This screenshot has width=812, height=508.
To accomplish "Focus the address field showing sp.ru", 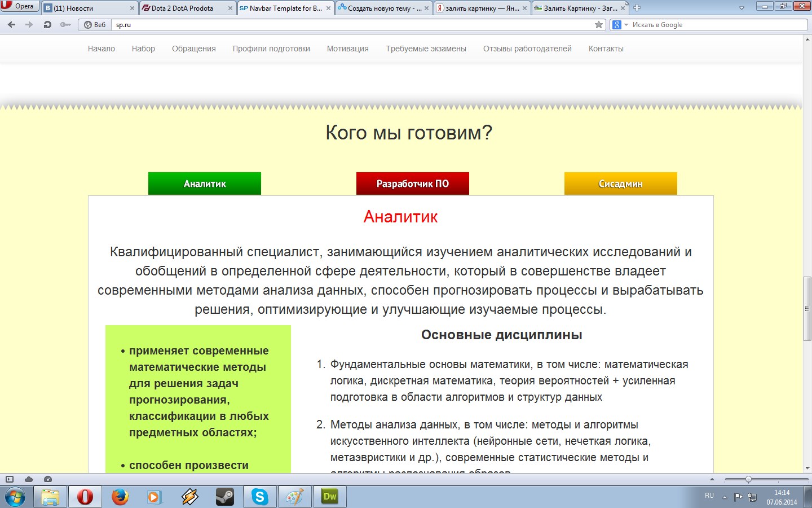I will tap(353, 25).
